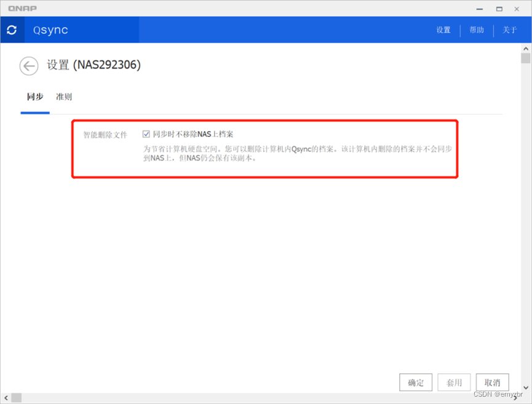Click the Qsync title text
This screenshot has height=404, width=532.
(50, 30)
